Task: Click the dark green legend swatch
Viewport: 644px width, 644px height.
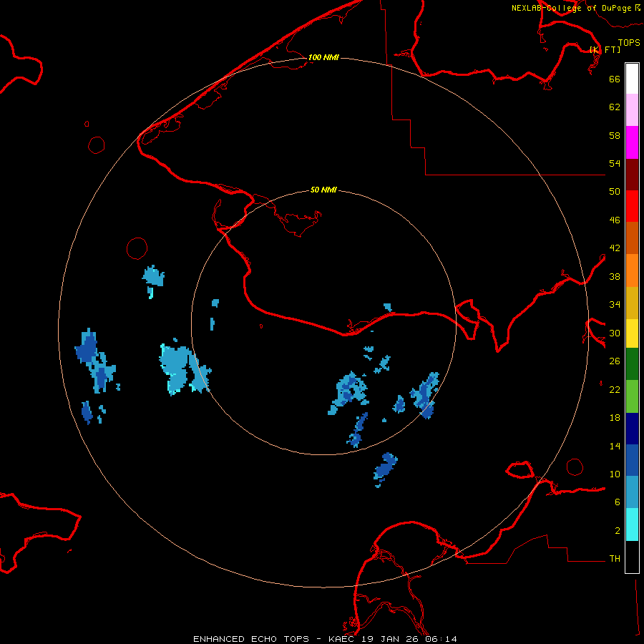Action: tap(632, 364)
